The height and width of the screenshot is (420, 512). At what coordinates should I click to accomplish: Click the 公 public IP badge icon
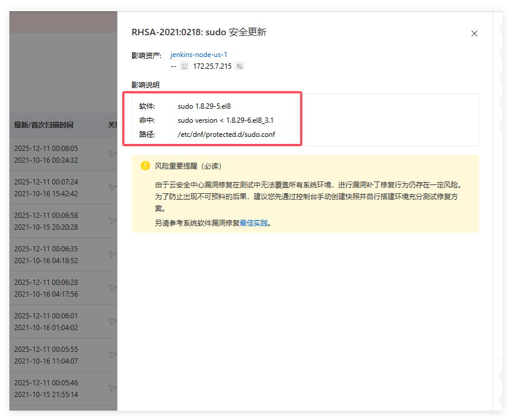tap(184, 66)
